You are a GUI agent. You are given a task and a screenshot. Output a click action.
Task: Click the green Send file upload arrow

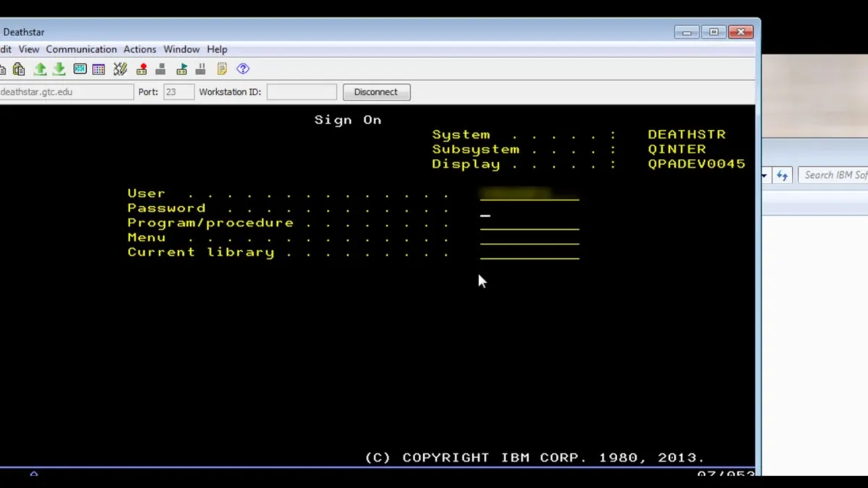click(x=40, y=69)
